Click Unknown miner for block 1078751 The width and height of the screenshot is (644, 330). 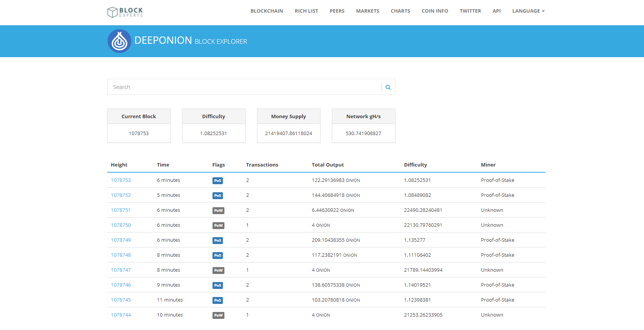coord(492,210)
